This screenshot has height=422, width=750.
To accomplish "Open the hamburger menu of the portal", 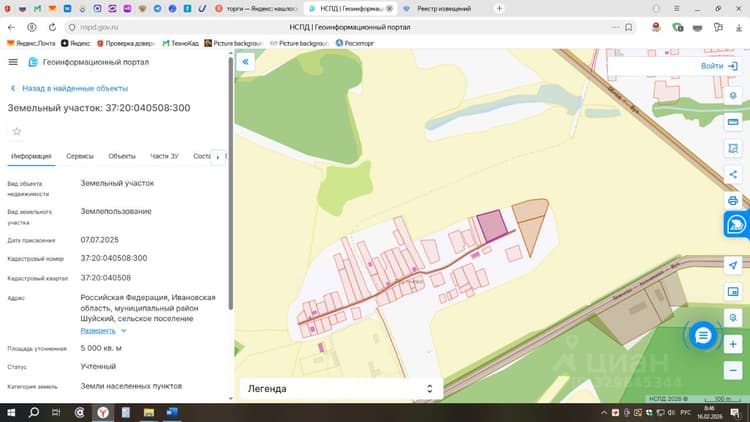I will click(x=13, y=62).
